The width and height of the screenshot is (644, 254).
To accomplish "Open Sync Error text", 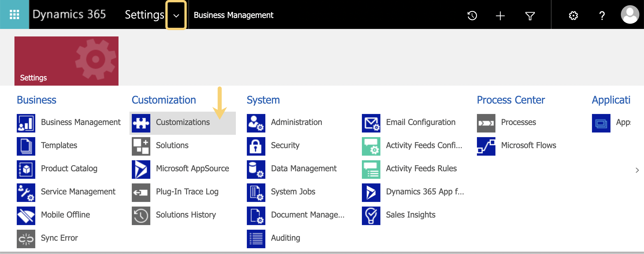I will pyautogui.click(x=60, y=238).
